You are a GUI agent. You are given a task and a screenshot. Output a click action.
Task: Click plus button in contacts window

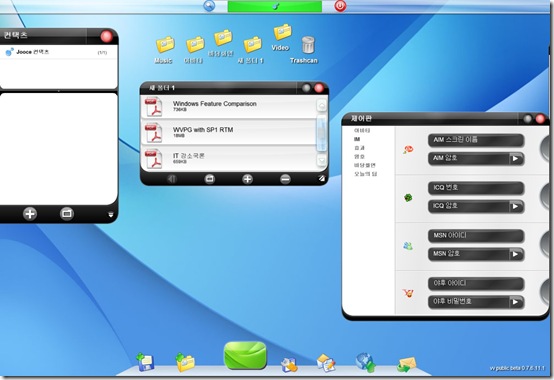(30, 214)
